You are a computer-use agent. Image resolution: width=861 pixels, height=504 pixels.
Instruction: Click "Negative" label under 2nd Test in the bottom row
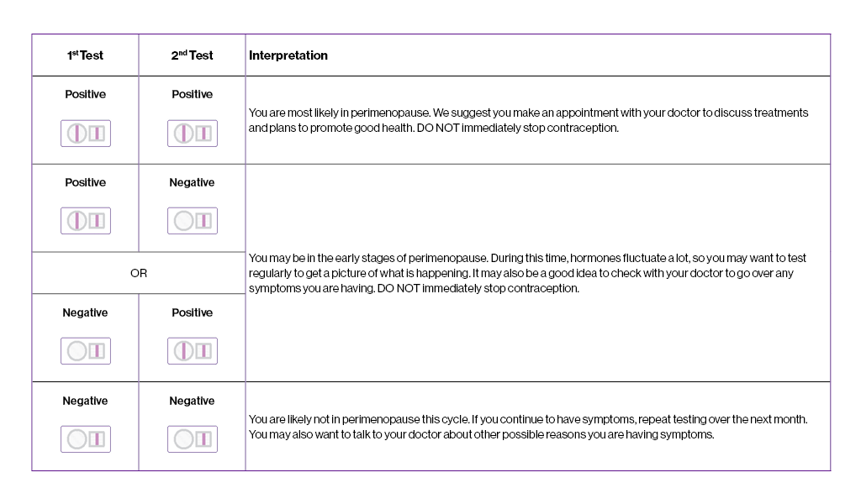point(193,402)
